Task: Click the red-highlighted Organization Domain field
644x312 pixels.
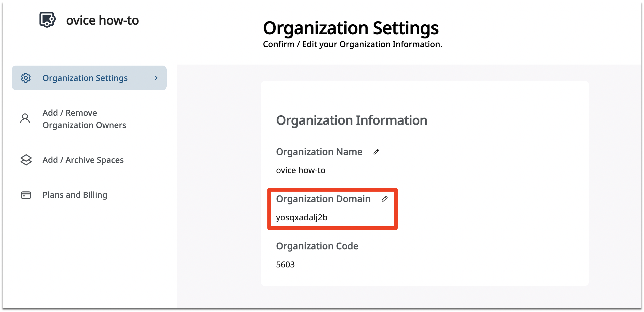Action: [333, 208]
